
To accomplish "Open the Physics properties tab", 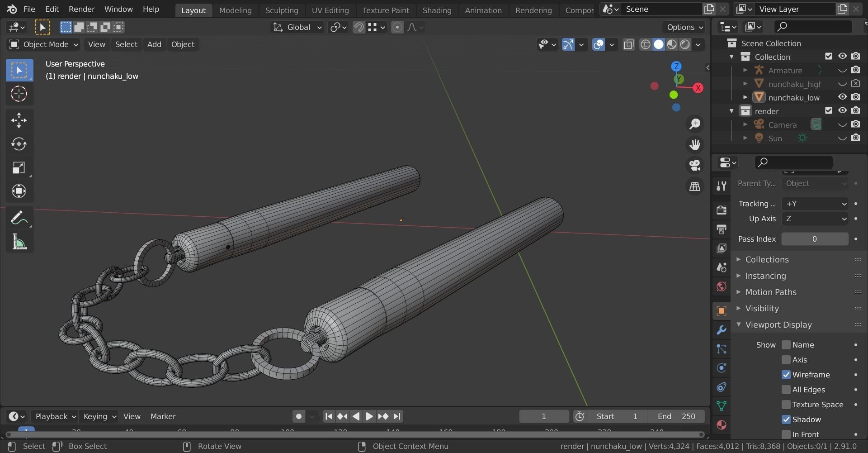I will point(722,368).
